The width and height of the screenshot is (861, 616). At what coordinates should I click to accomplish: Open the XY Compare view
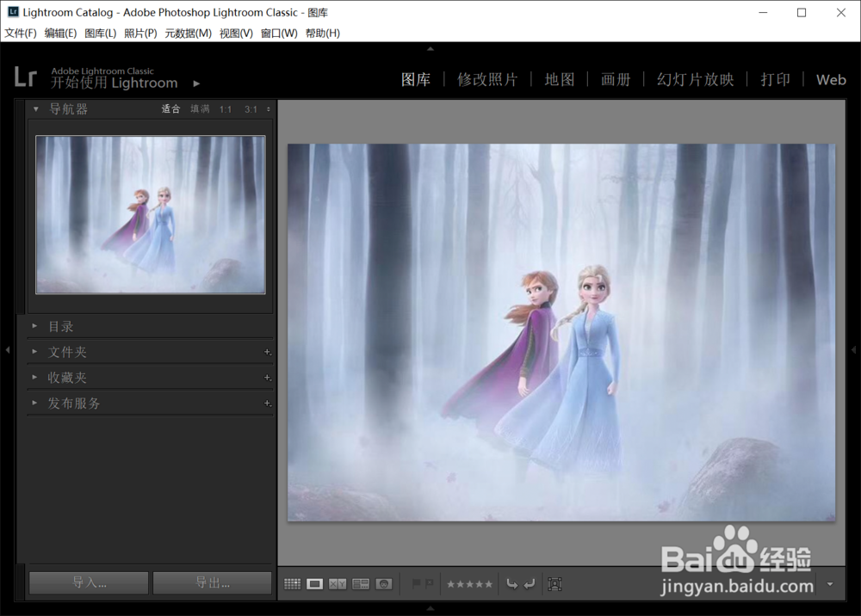[x=338, y=584]
